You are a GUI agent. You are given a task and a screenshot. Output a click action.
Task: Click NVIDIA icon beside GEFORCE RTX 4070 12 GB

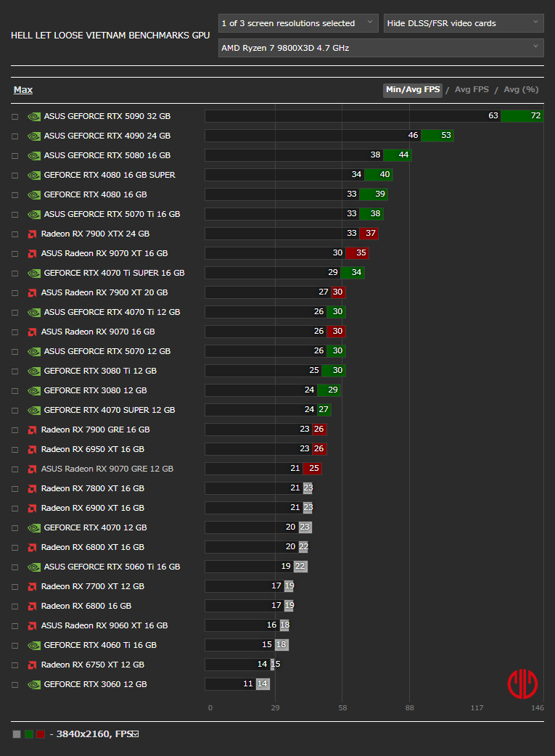point(34,528)
